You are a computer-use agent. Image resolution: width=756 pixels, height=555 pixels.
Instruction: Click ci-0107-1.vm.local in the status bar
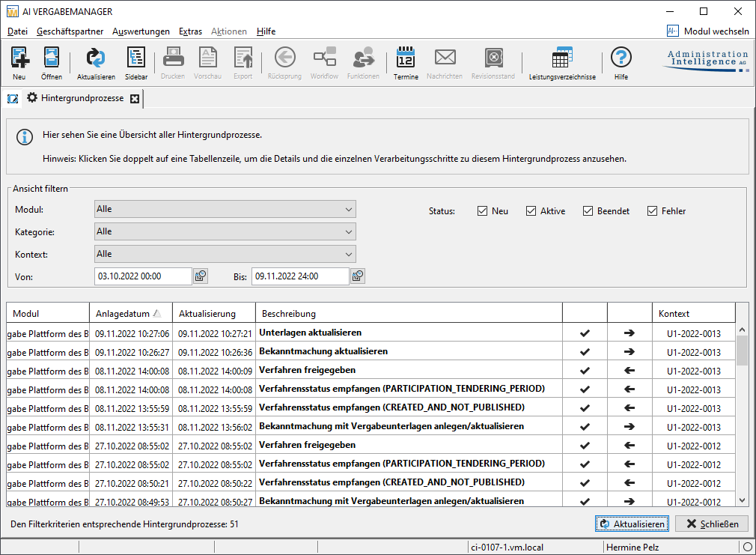click(507, 548)
